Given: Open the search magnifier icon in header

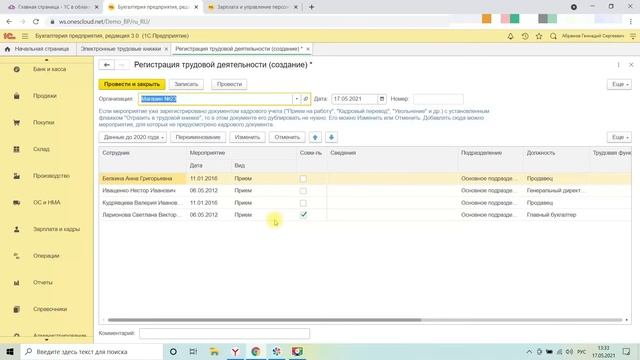Looking at the screenshot, I should (x=553, y=36).
